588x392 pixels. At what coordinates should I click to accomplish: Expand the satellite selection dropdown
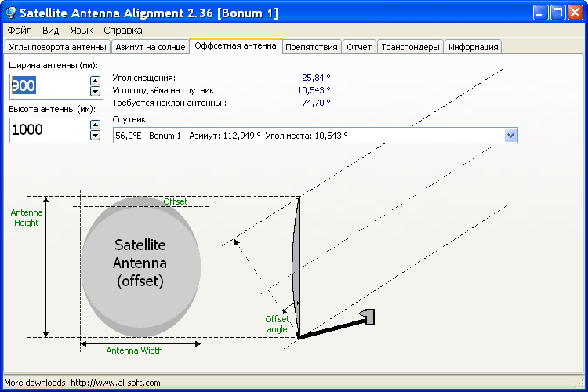point(511,136)
